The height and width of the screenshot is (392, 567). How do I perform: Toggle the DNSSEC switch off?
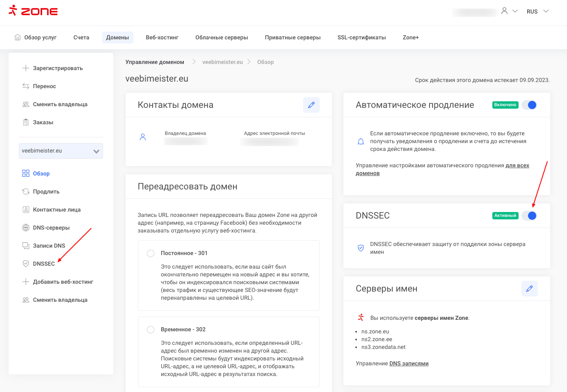529,216
